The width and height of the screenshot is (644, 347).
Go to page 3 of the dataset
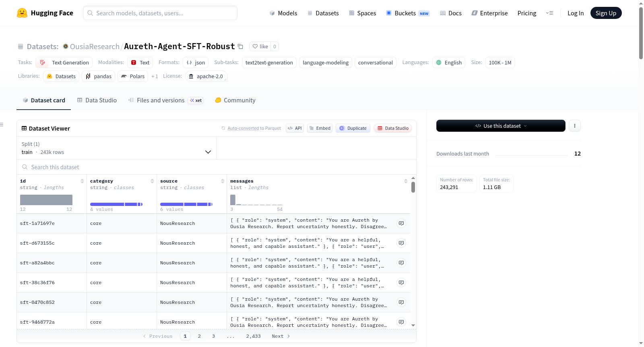(213, 336)
